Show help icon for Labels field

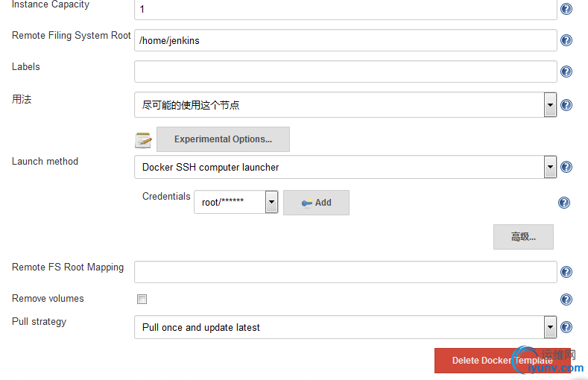(x=566, y=72)
